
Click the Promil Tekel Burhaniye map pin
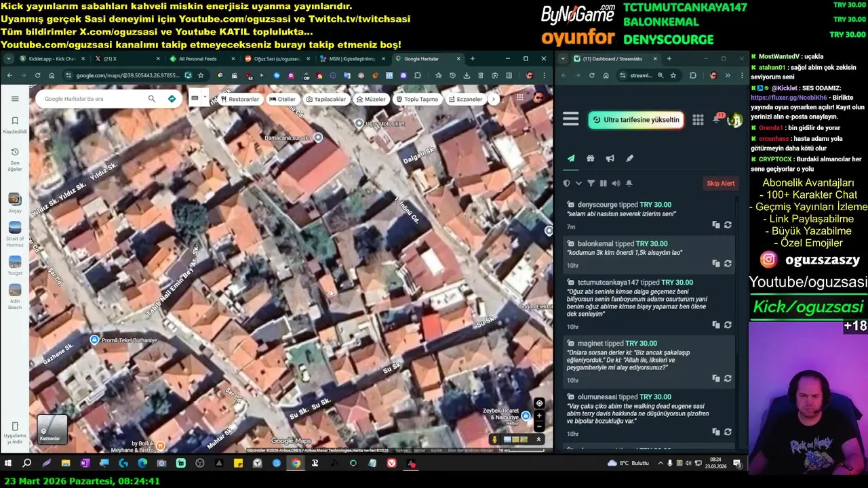[94, 340]
